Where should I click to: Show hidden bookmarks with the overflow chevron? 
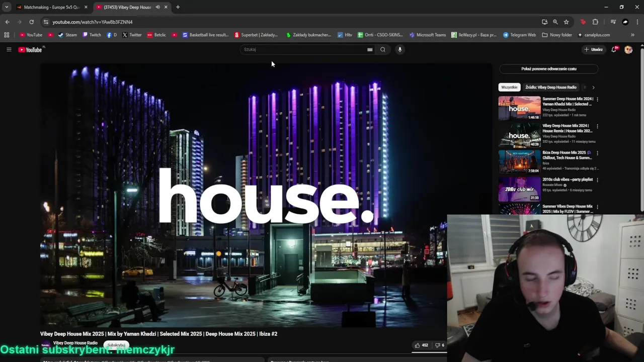pyautogui.click(x=632, y=35)
